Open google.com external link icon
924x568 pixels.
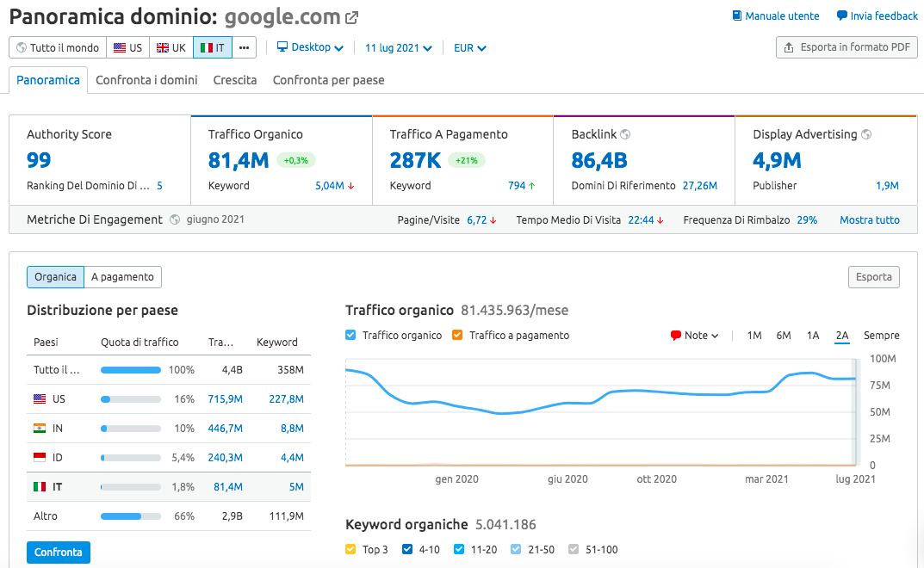pos(352,18)
